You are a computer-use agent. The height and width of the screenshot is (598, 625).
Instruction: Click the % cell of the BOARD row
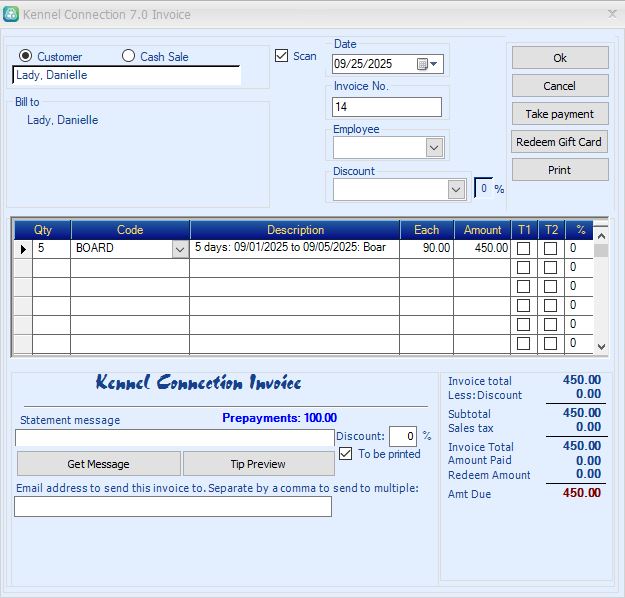[x=579, y=248]
